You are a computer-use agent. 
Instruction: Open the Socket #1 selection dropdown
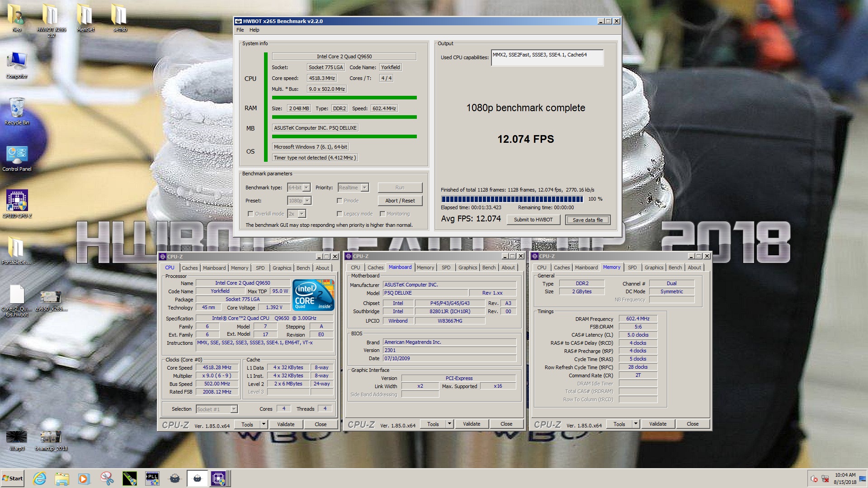tap(217, 409)
